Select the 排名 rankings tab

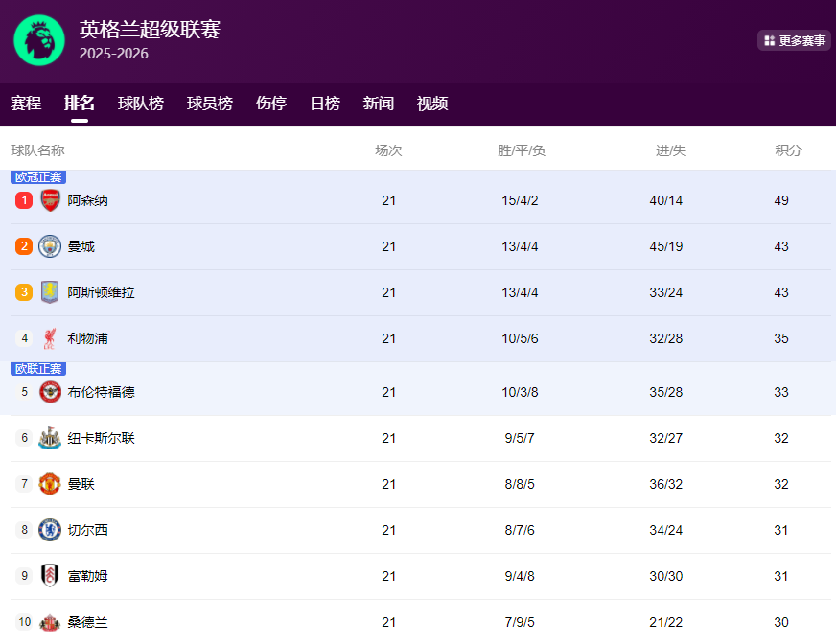click(80, 103)
